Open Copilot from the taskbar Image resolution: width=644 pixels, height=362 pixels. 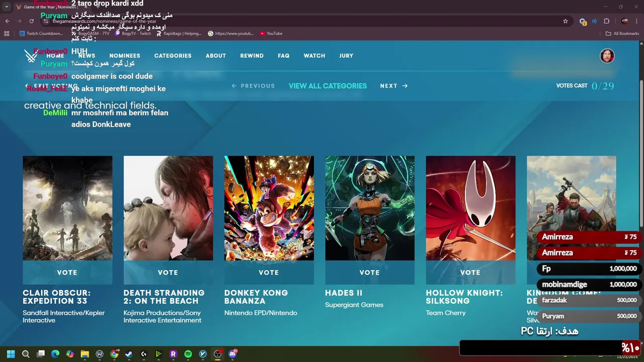click(x=70, y=354)
